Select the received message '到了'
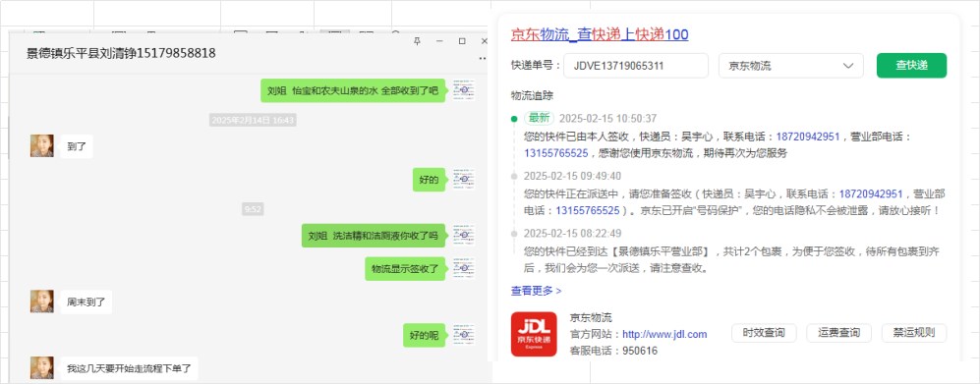980x384 pixels. (77, 146)
